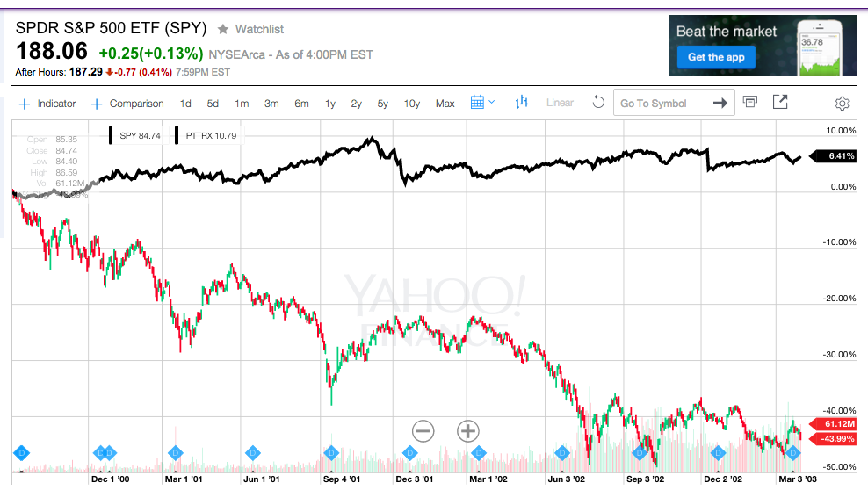868x490 pixels.
Task: Click the 61.12M volume tag
Action: point(833,424)
